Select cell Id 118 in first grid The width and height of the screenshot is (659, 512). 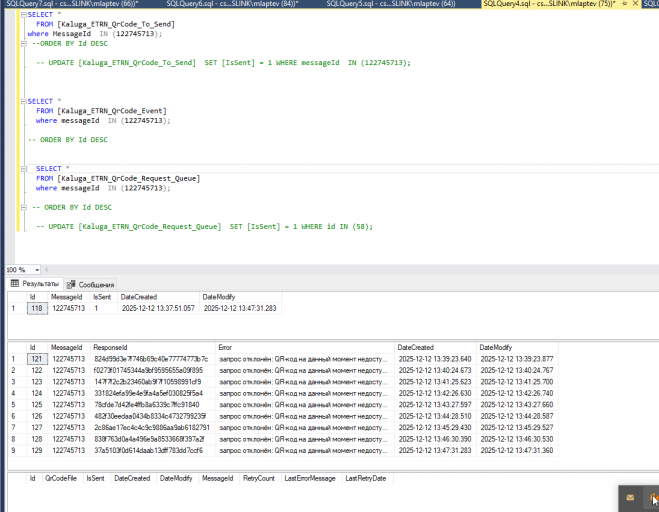pos(37,309)
